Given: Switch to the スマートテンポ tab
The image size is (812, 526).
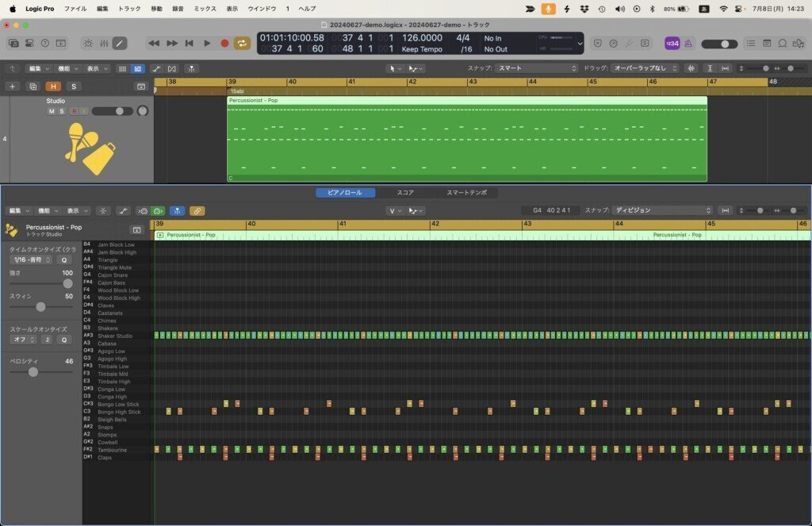Looking at the screenshot, I should point(466,193).
